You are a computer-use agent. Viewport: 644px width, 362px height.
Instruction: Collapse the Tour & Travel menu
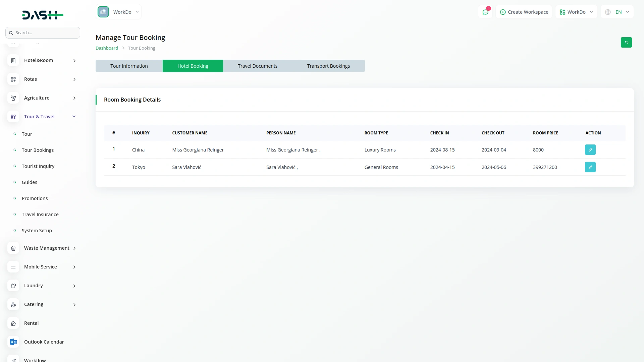(74, 117)
